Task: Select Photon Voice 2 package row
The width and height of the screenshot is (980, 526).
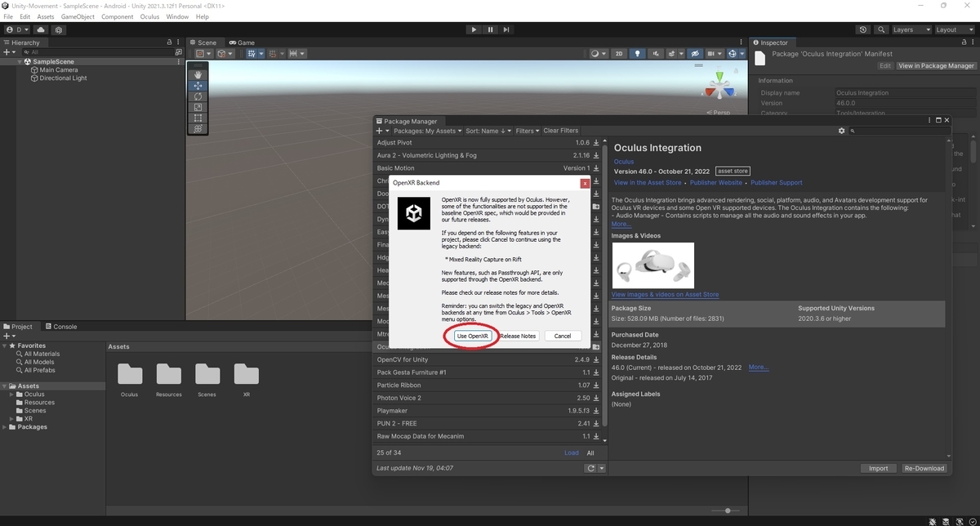Action: 488,398
